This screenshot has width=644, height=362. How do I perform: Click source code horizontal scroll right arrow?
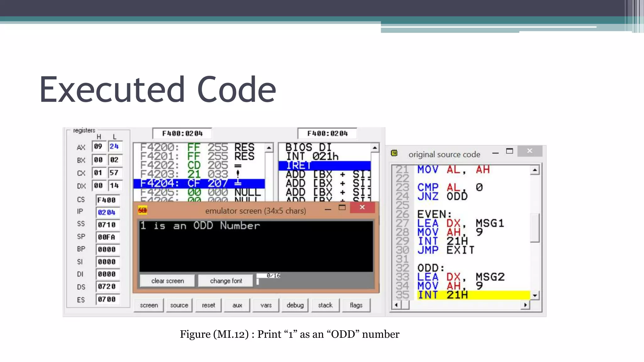525,305
